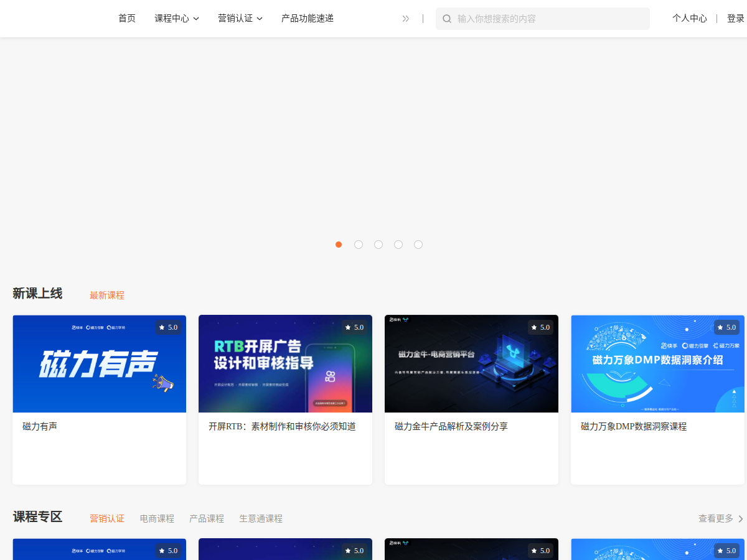Open 产品功能速递 in navigation bar
747x560 pixels.
click(x=308, y=19)
